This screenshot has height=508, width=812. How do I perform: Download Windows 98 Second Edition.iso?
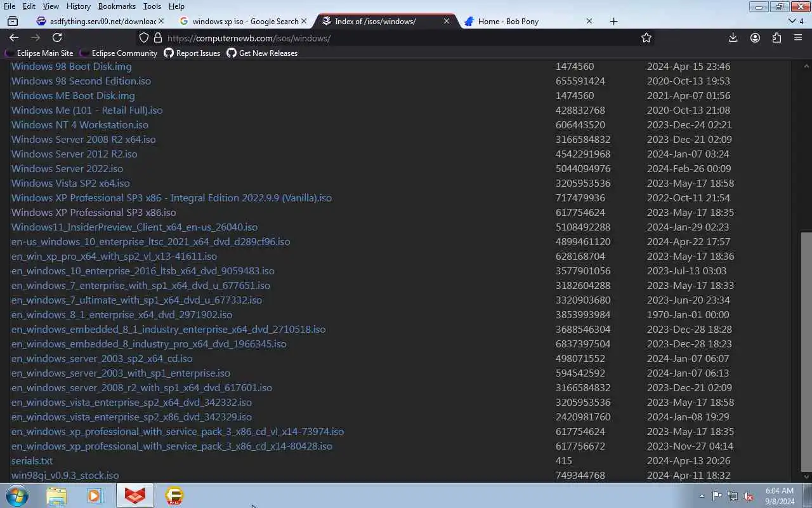pos(81,81)
